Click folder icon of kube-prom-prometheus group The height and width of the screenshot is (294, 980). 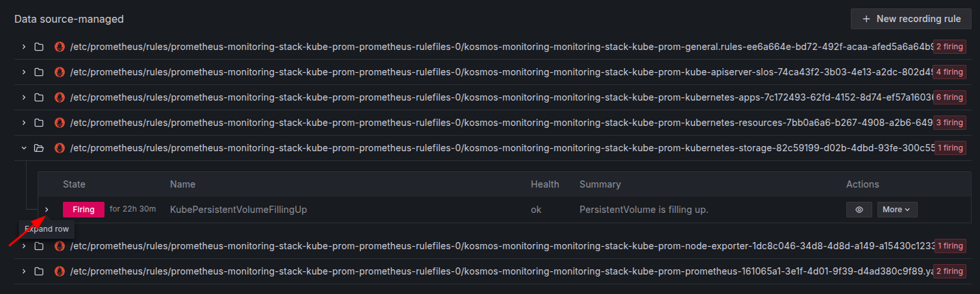coord(39,271)
